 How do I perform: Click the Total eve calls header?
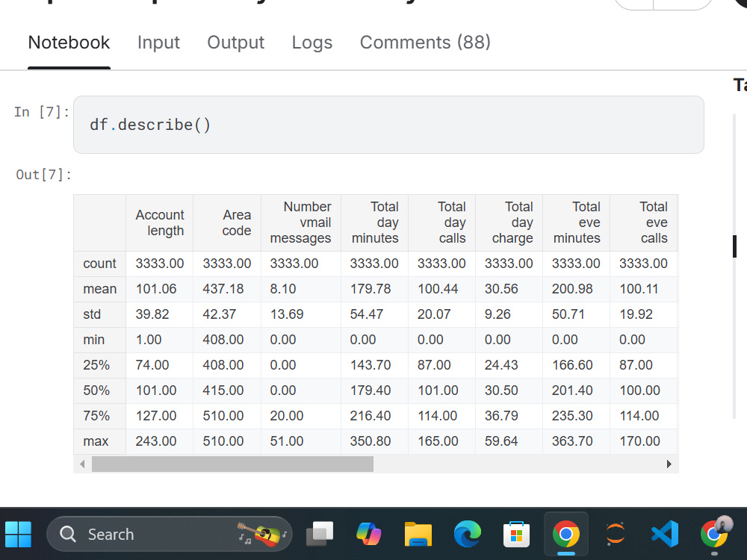click(644, 223)
